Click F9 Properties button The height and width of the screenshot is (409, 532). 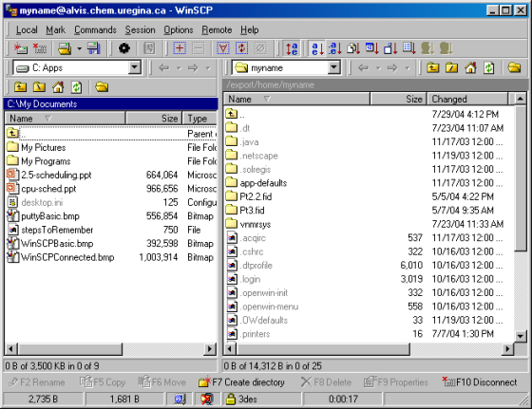click(395, 382)
